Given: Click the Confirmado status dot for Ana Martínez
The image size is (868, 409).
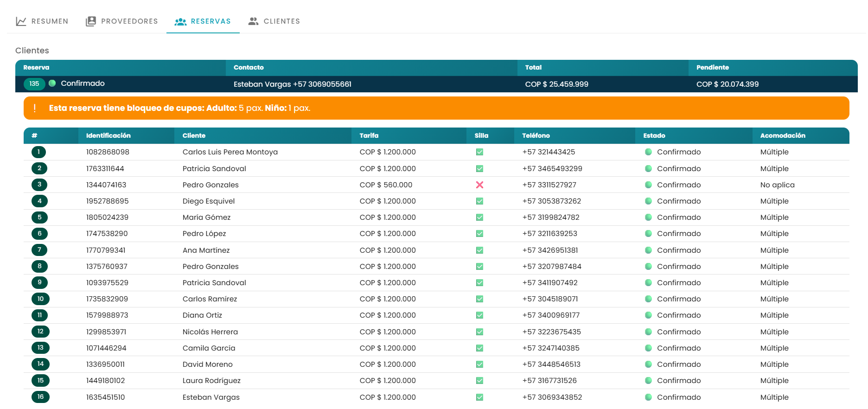Looking at the screenshot, I should click(x=649, y=250).
